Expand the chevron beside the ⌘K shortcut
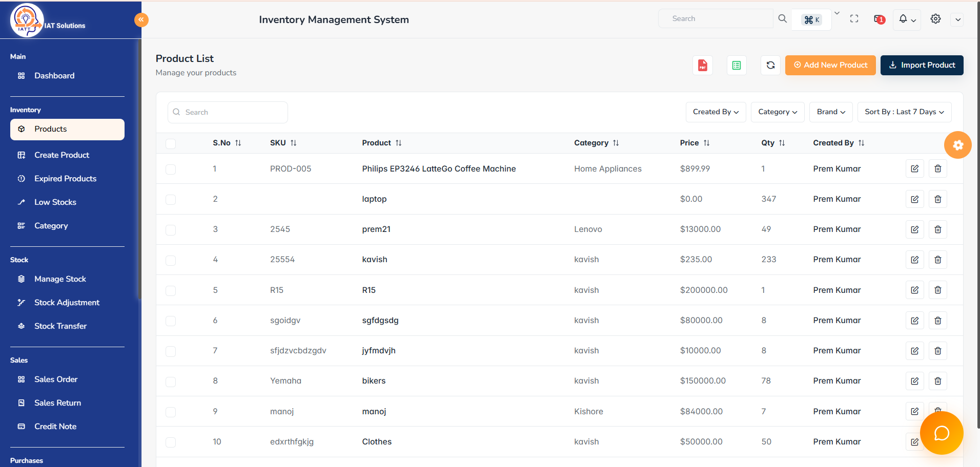 pyautogui.click(x=836, y=13)
